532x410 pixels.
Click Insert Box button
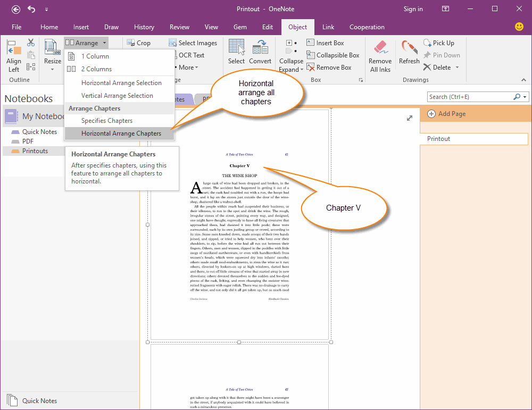pyautogui.click(x=325, y=43)
